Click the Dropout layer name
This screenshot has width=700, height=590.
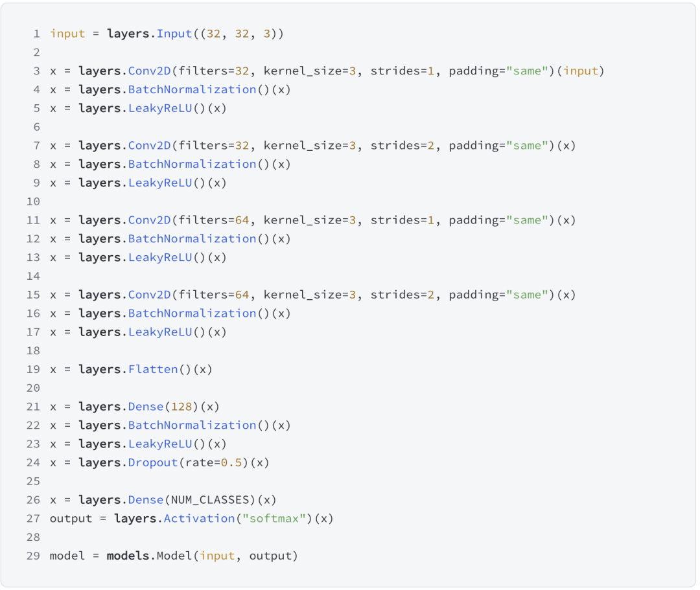pyautogui.click(x=153, y=462)
